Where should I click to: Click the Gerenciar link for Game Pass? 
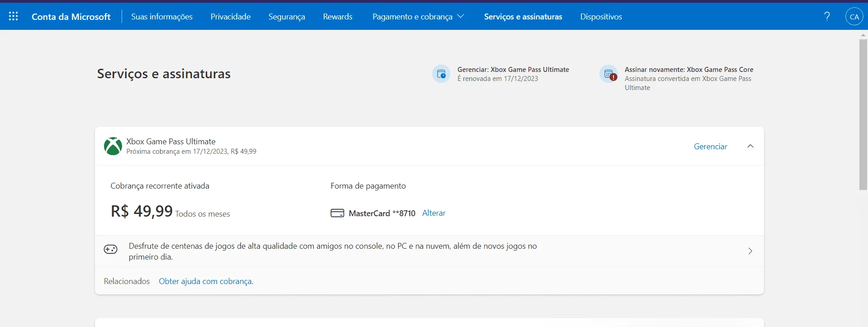(x=711, y=147)
